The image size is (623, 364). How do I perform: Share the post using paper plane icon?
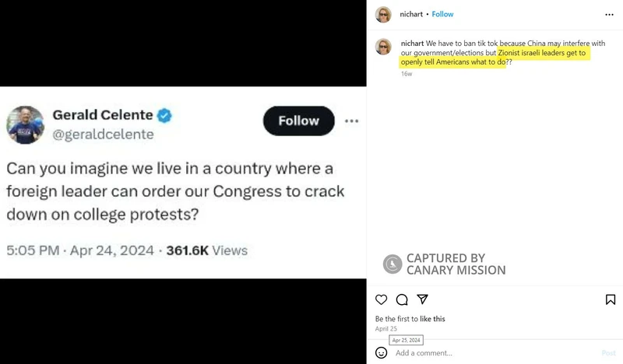(x=422, y=299)
